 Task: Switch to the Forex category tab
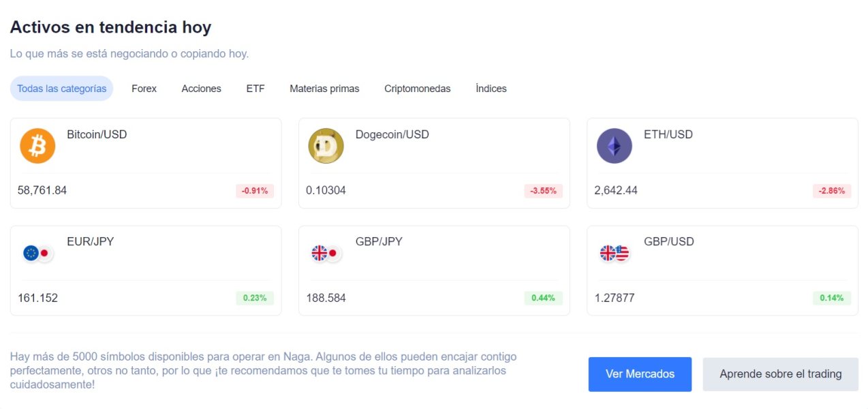(x=144, y=89)
